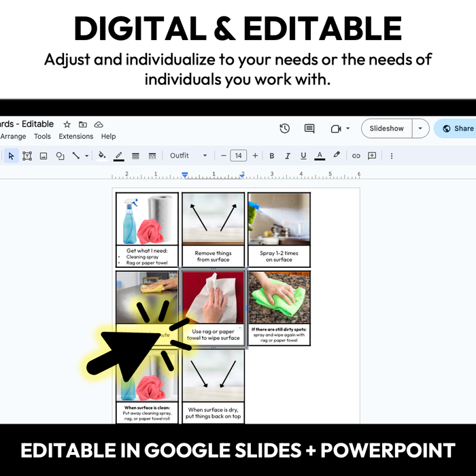476x476 pixels.
Task: Click the Slideshow button
Action: tap(386, 129)
